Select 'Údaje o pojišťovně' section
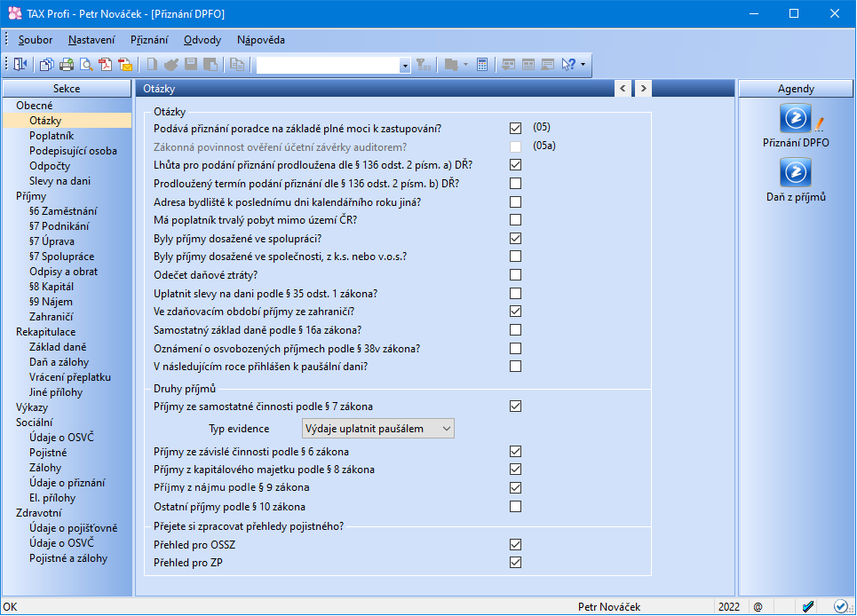857x616 pixels. pos(73,528)
